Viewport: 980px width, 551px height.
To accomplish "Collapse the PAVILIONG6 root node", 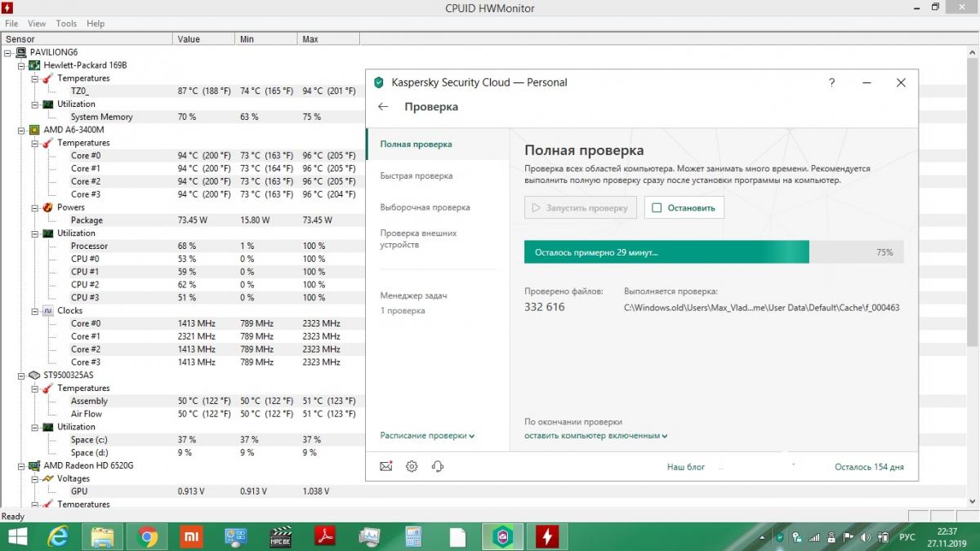I will tap(7, 52).
